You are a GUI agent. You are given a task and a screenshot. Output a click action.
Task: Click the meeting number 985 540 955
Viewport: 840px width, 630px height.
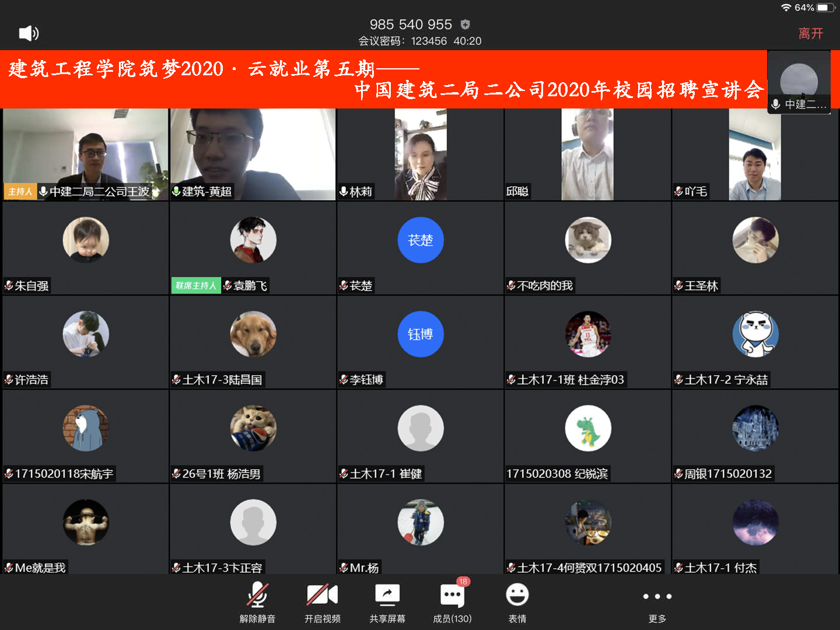click(411, 24)
